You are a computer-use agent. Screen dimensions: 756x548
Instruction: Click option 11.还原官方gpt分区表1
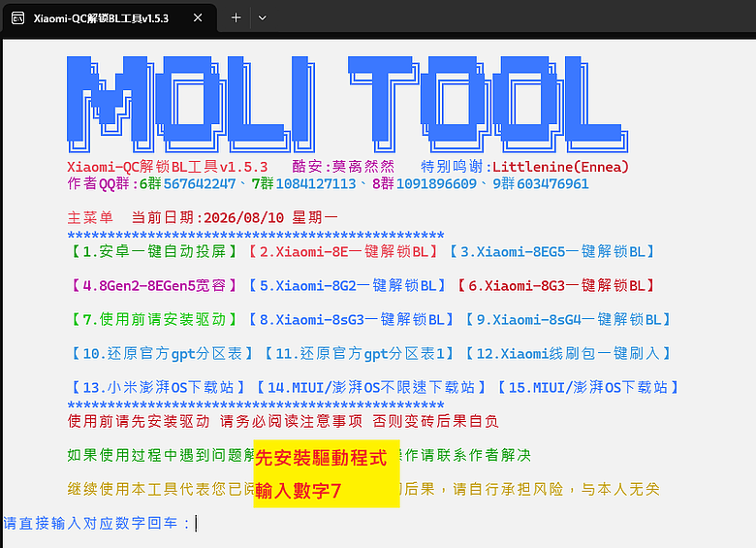pyautogui.click(x=359, y=354)
